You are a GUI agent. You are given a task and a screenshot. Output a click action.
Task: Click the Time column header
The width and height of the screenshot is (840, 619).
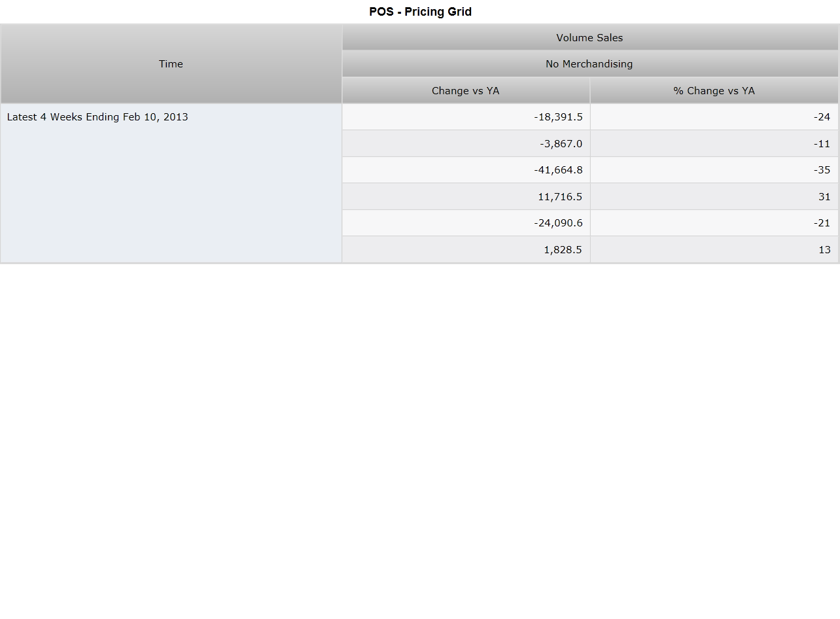pos(171,64)
